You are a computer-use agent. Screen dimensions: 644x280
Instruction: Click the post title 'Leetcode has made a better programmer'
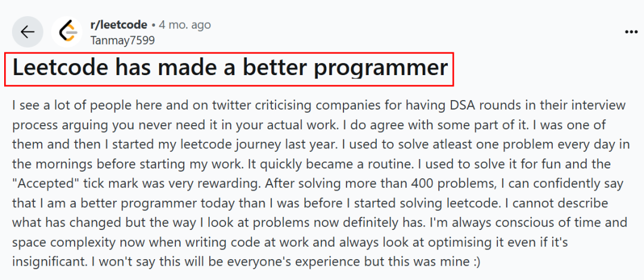(x=230, y=69)
